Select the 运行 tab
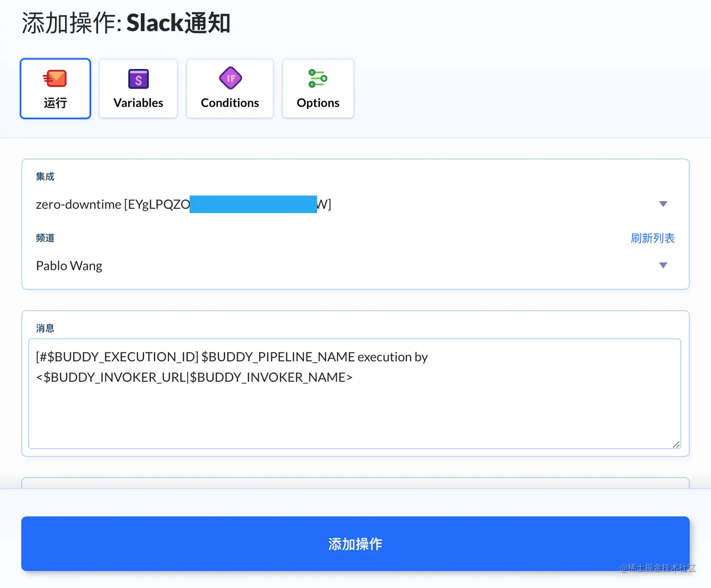Viewport: 711px width, 588px height. point(55,89)
